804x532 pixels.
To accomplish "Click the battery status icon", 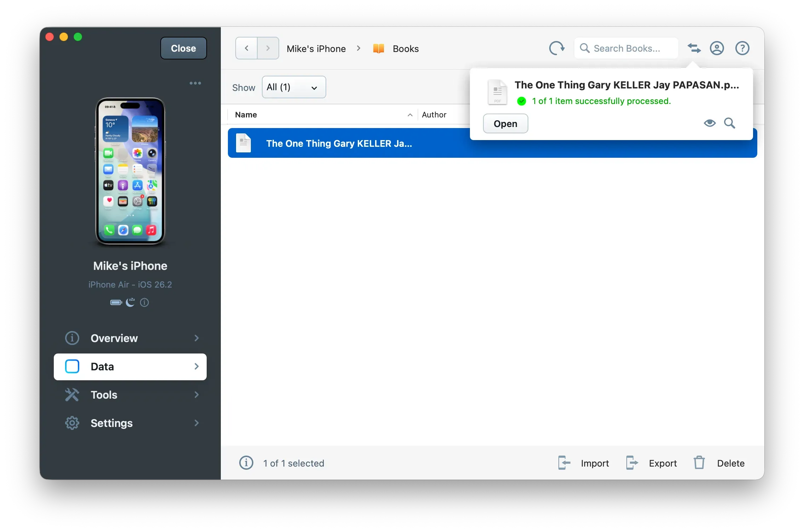I will point(116,302).
